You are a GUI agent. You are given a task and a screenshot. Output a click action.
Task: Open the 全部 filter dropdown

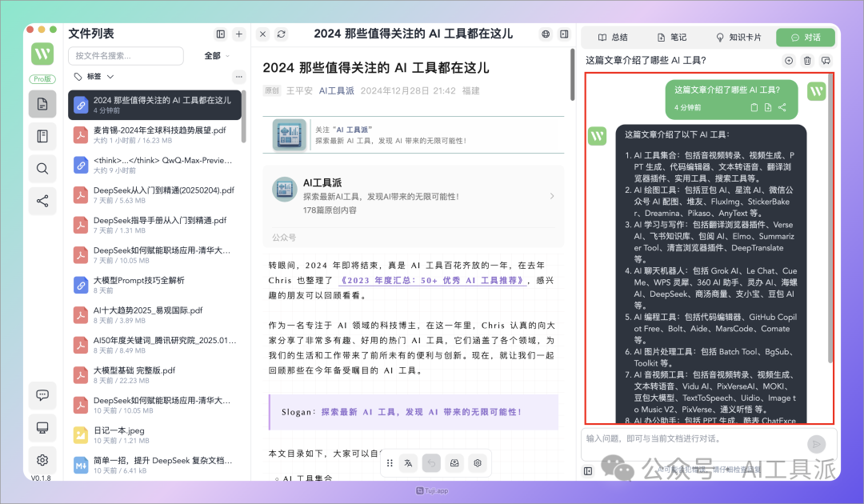point(217,56)
